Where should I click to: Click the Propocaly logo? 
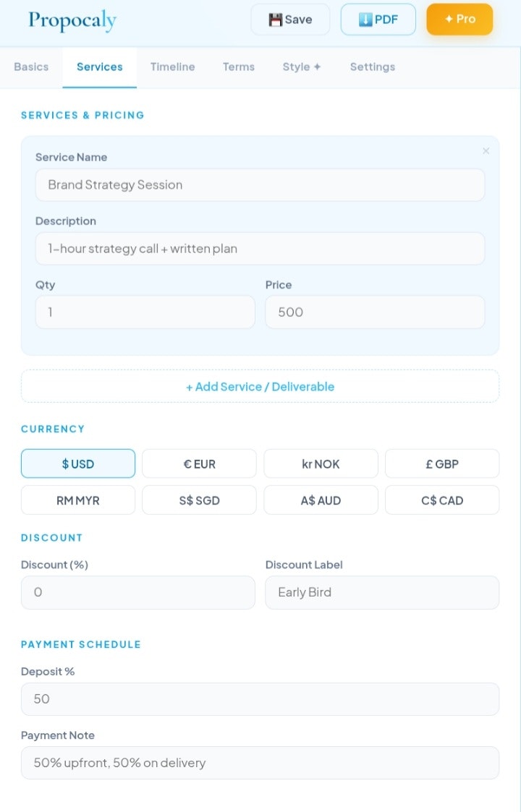tap(72, 20)
